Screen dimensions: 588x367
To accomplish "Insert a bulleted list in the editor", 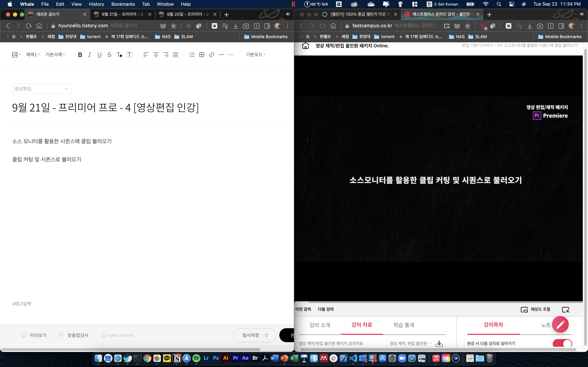I will [192, 55].
